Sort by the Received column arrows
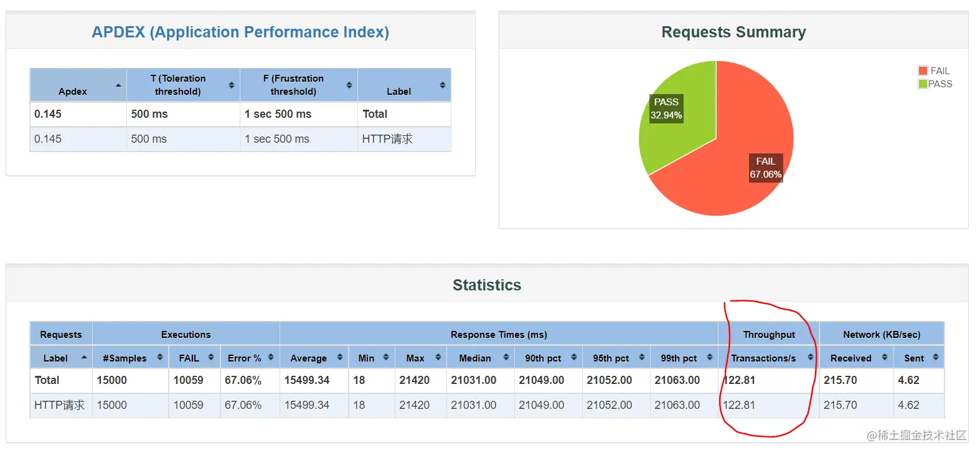The width and height of the screenshot is (980, 455). (x=885, y=357)
